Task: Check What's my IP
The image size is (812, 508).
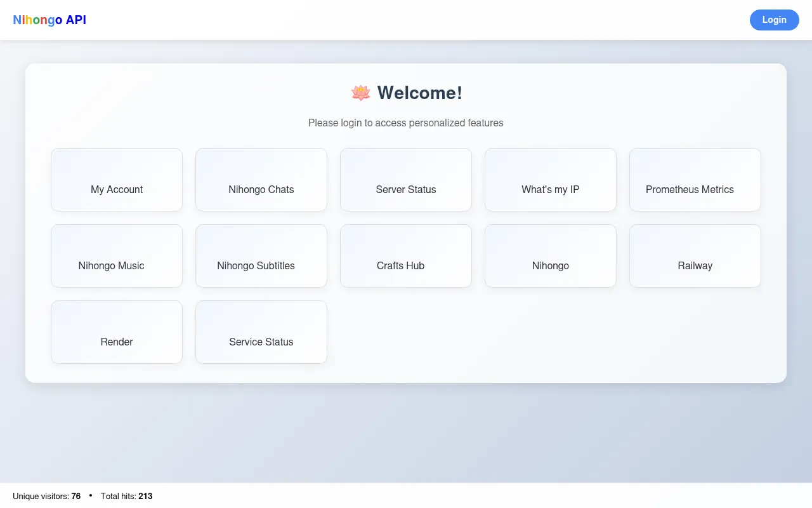Action: tap(551, 180)
